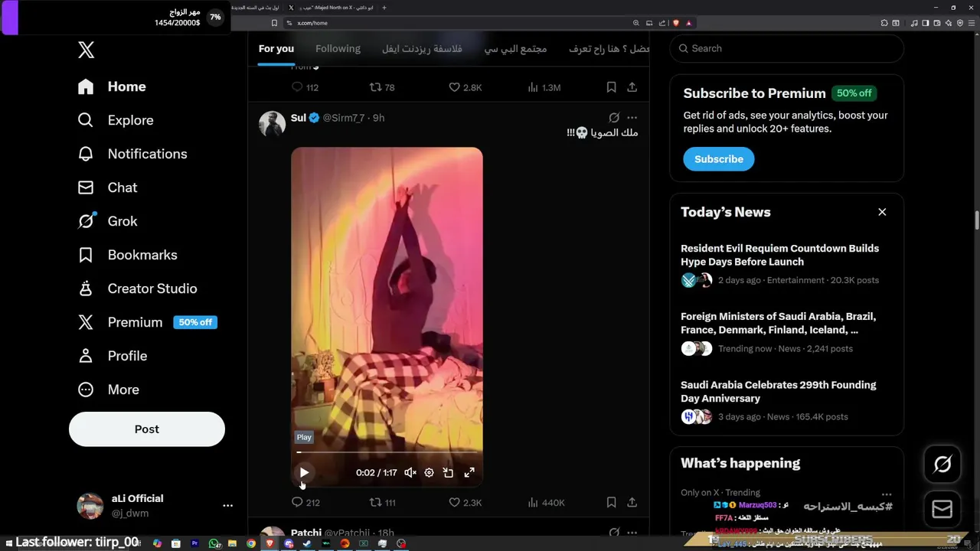Open Creator Studio
This screenshot has height=551, width=980.
(137, 289)
